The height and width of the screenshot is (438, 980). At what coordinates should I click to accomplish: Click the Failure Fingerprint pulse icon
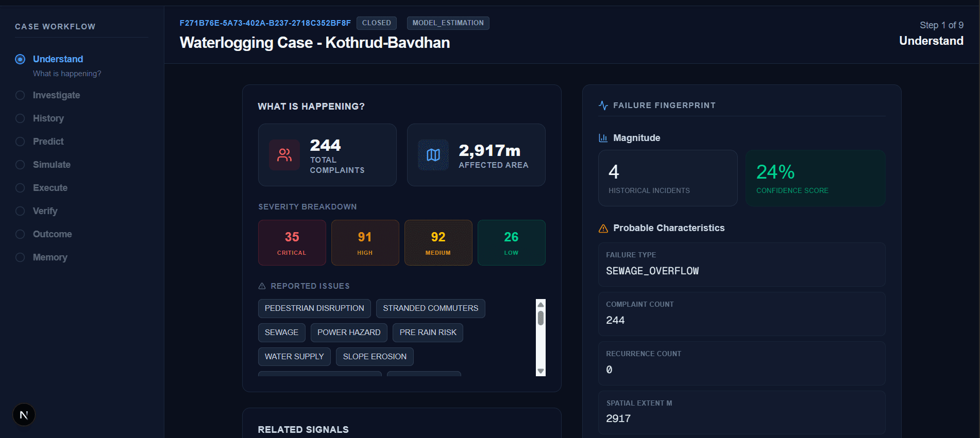(x=603, y=106)
